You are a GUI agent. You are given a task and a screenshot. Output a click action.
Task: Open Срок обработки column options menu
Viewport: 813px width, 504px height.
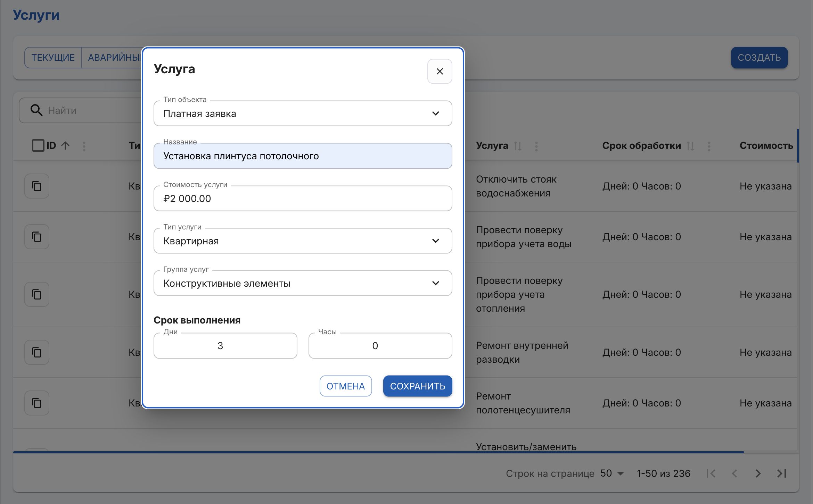click(709, 146)
